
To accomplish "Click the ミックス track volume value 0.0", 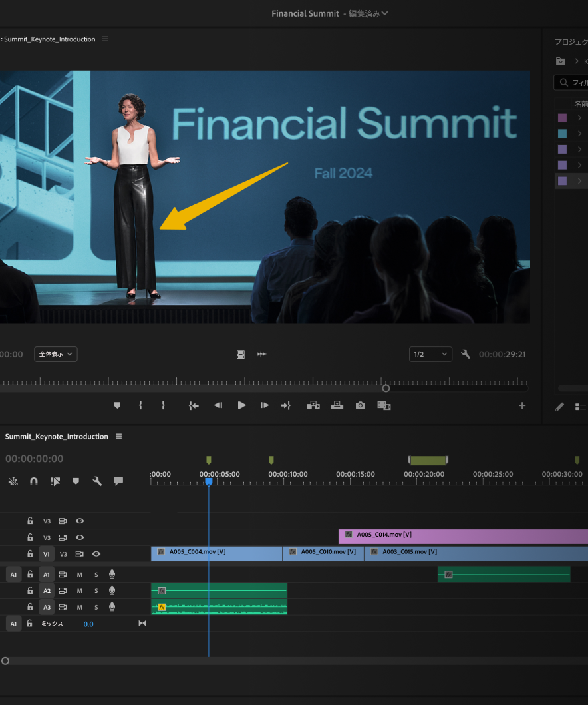I will (x=88, y=624).
